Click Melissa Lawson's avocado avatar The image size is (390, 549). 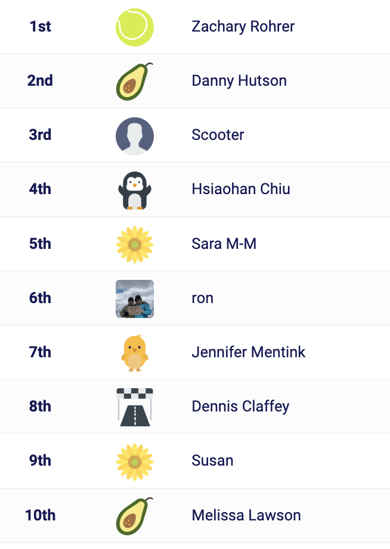[135, 516]
